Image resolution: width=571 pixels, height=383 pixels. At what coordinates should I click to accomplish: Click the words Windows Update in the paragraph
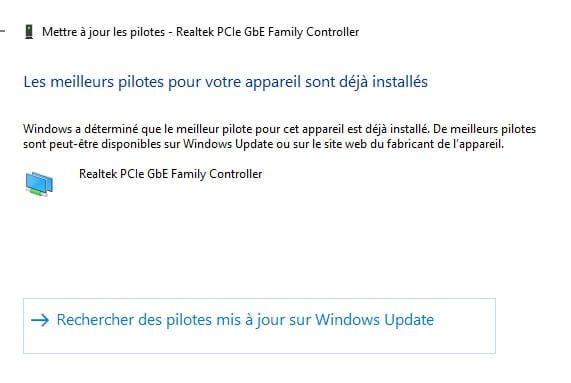[228, 144]
